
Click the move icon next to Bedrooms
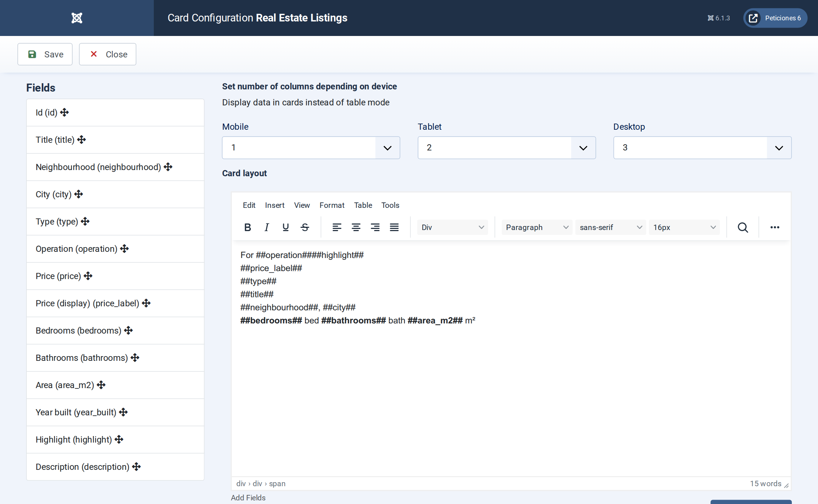tap(128, 330)
